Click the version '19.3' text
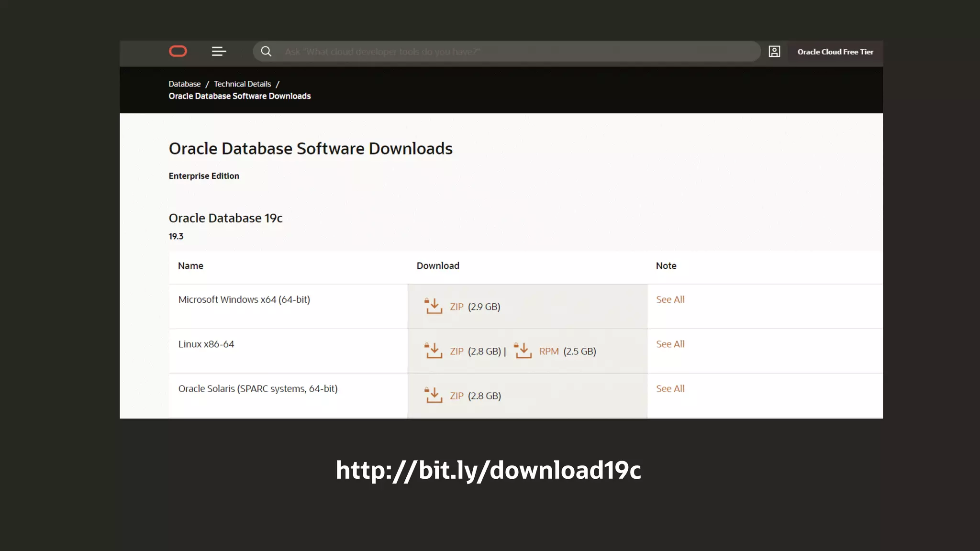Viewport: 980px width, 551px height. [176, 236]
